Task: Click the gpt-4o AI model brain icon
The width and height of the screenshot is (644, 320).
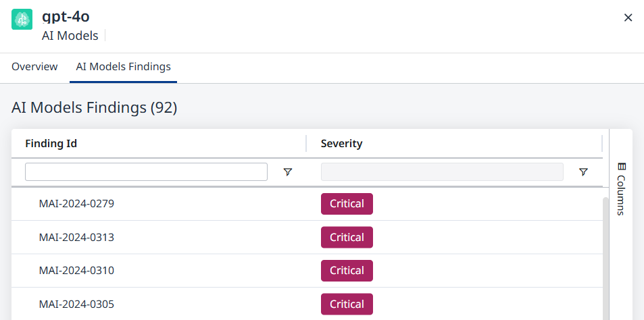Action: pyautogui.click(x=22, y=19)
